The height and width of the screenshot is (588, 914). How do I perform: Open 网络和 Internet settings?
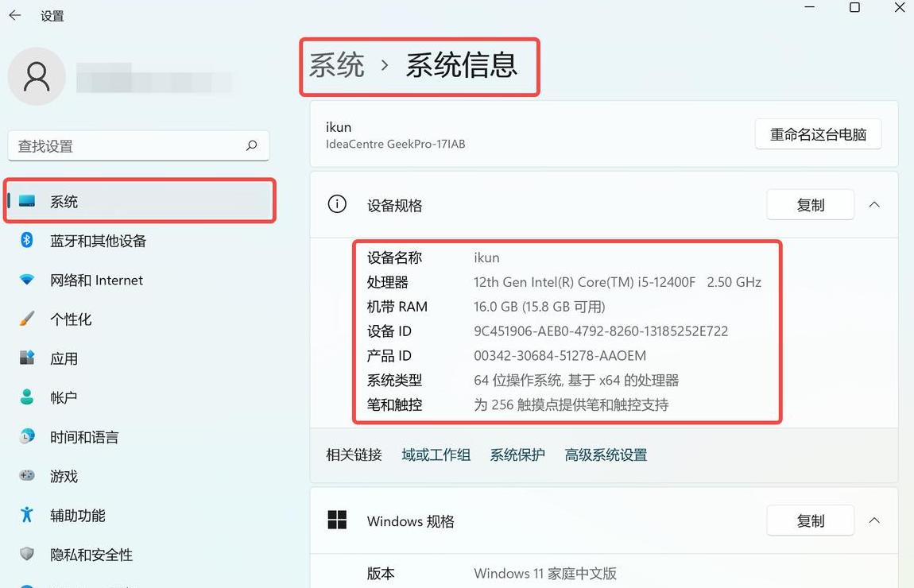coord(139,280)
